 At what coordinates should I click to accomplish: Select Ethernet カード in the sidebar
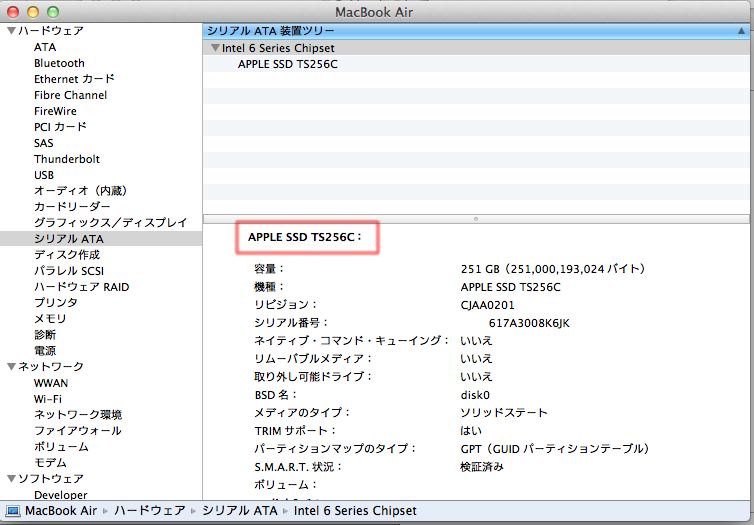[x=74, y=79]
